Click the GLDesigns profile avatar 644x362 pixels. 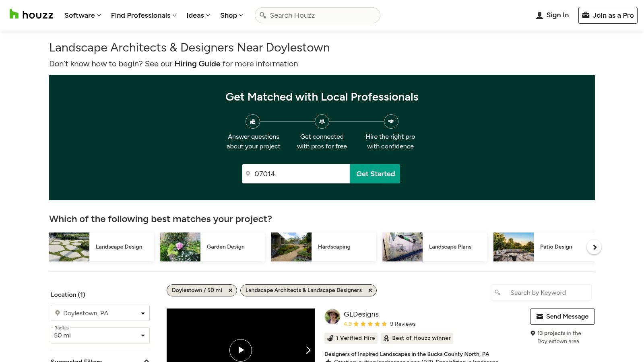point(332,317)
